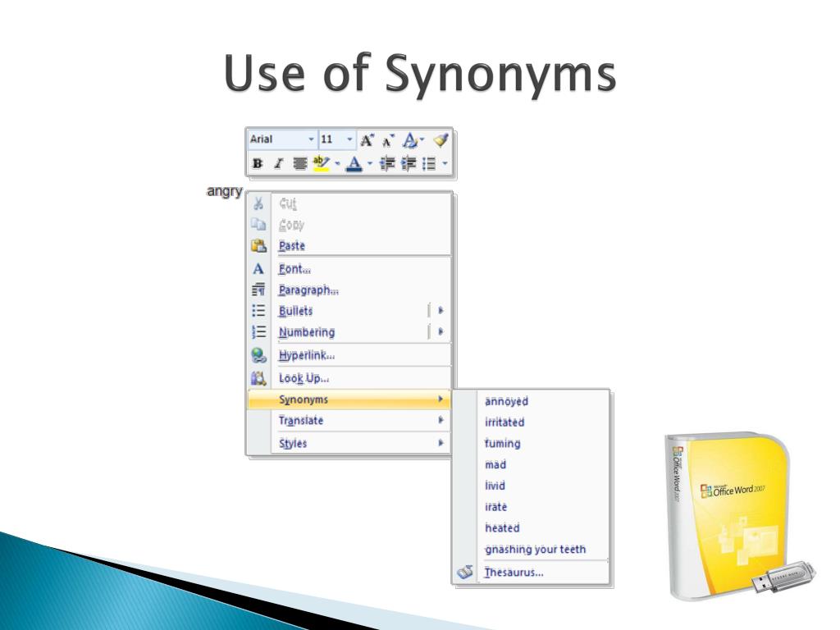Expand the Bullets submenu arrow

click(441, 310)
